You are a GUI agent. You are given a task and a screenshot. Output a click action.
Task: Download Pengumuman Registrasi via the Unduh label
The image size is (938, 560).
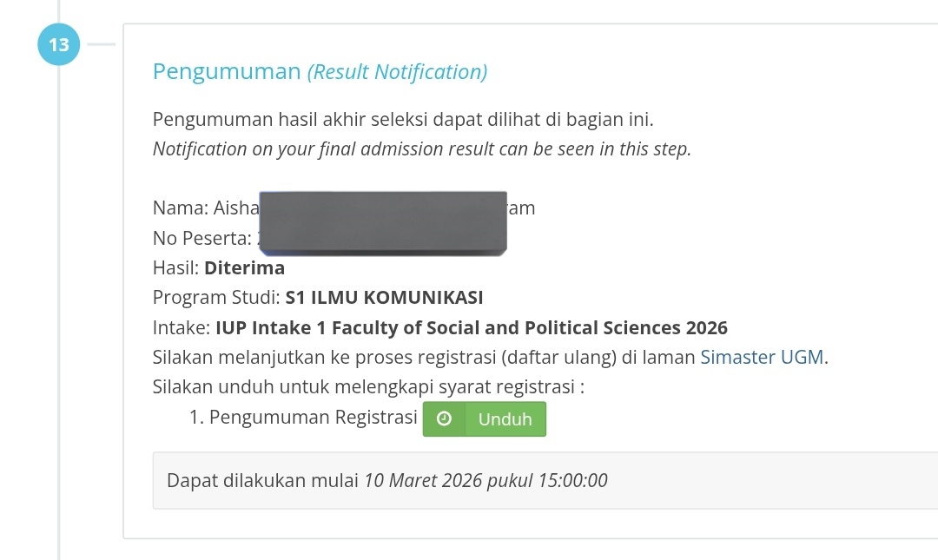point(505,419)
